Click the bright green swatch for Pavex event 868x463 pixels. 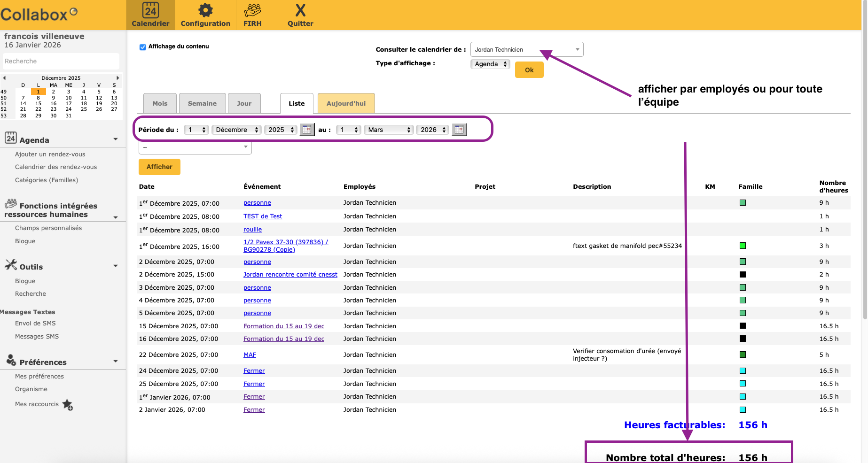[x=743, y=246]
